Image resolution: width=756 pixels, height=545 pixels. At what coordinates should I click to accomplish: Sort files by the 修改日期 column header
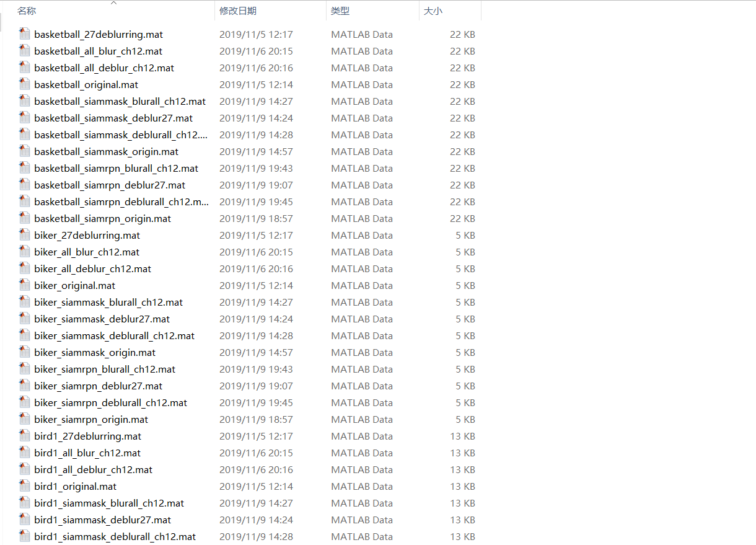click(238, 11)
